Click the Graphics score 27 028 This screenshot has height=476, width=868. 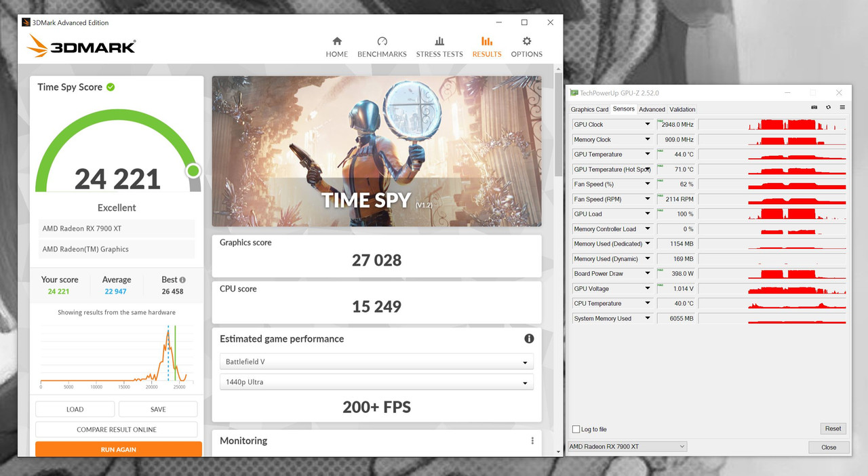[x=376, y=260]
